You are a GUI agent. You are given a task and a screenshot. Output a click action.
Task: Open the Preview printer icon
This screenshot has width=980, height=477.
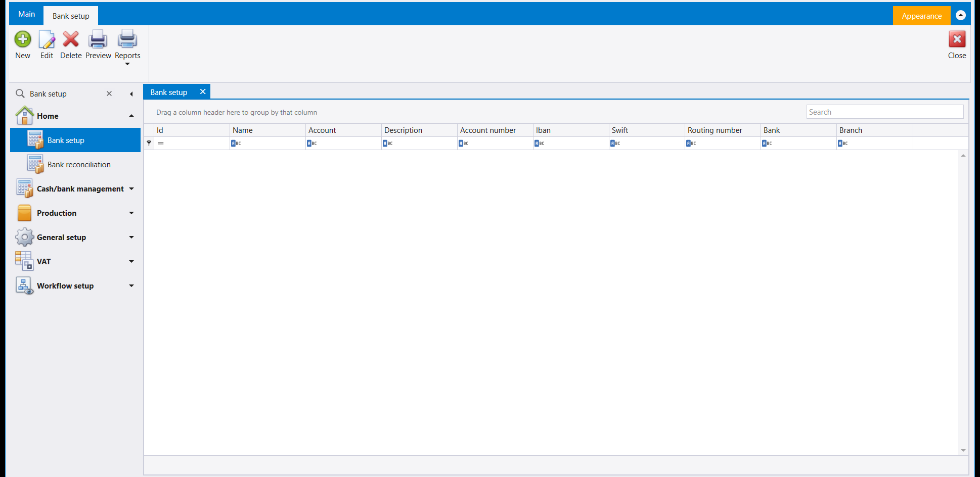[x=98, y=39]
